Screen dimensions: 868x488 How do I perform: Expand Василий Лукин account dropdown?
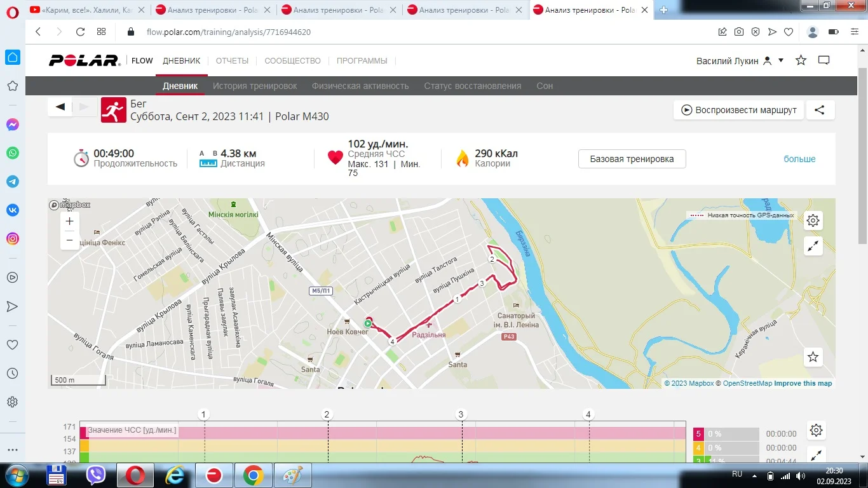tap(781, 60)
